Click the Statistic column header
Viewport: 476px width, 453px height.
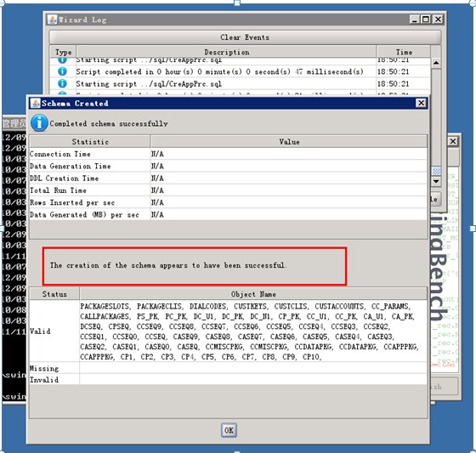click(x=90, y=141)
